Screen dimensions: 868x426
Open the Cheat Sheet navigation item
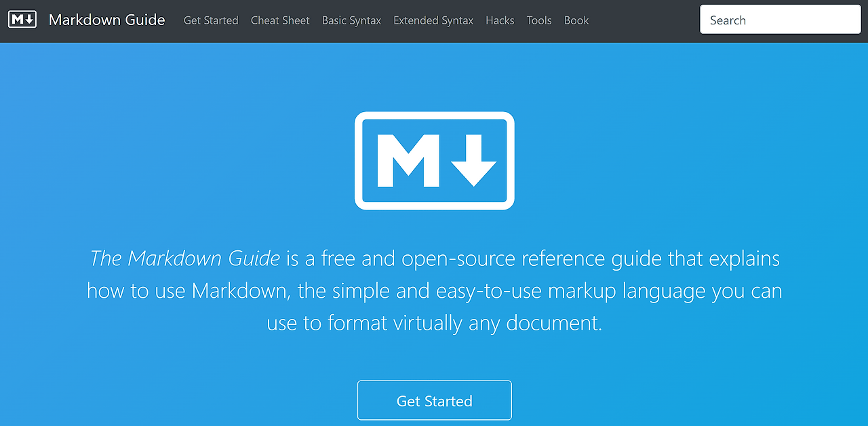pyautogui.click(x=280, y=20)
